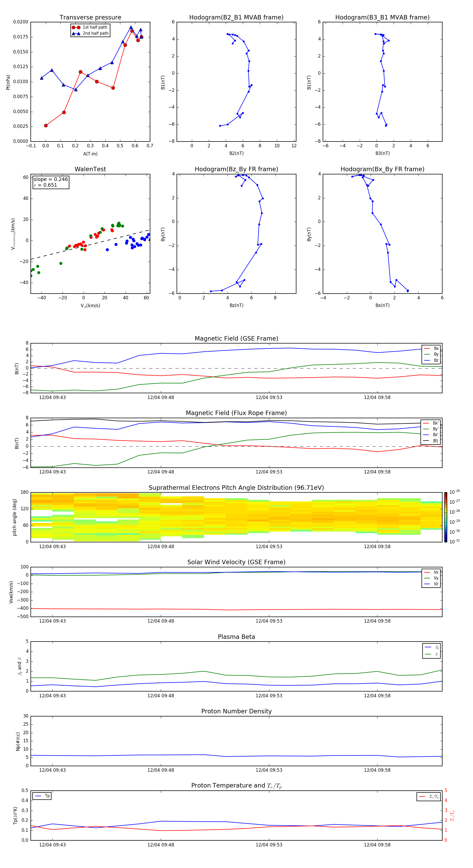Click the 12/04 09:58 tick under Proton Temperature
Screen dimensions: 473x868
[x=377, y=845]
